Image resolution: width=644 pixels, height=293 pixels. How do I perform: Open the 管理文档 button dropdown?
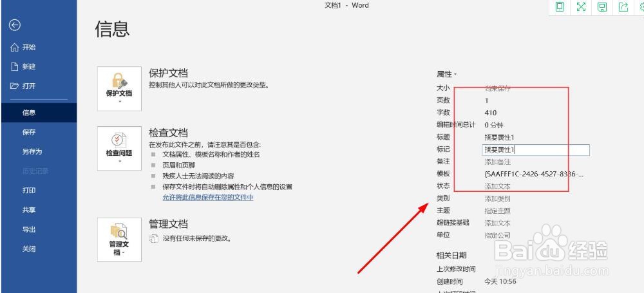tap(120, 240)
